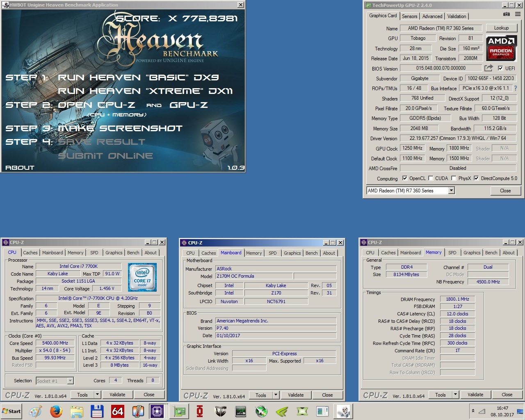The width and height of the screenshot is (525, 420).
Task: Click the Intel Core i7 inside badge
Action: pos(142,278)
